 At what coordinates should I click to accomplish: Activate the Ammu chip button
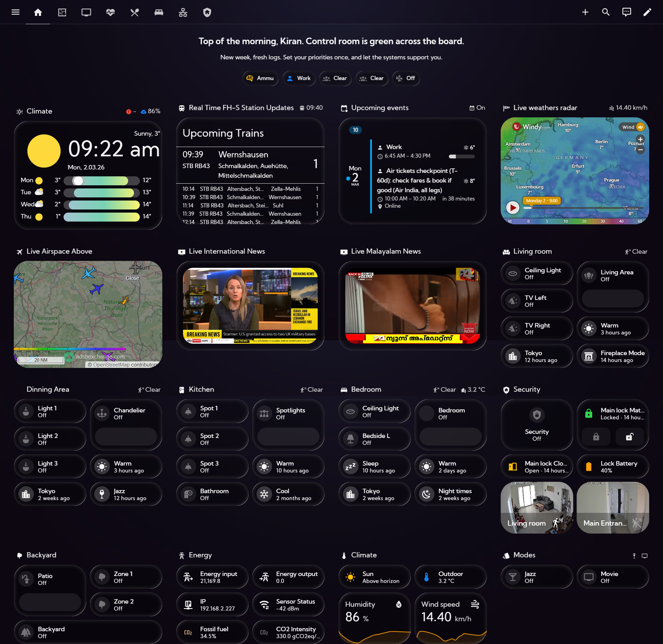(260, 78)
